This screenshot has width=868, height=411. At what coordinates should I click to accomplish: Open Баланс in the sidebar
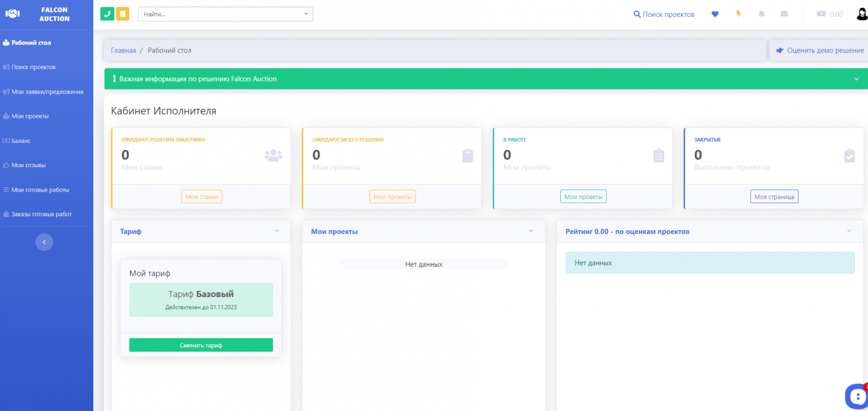21,141
